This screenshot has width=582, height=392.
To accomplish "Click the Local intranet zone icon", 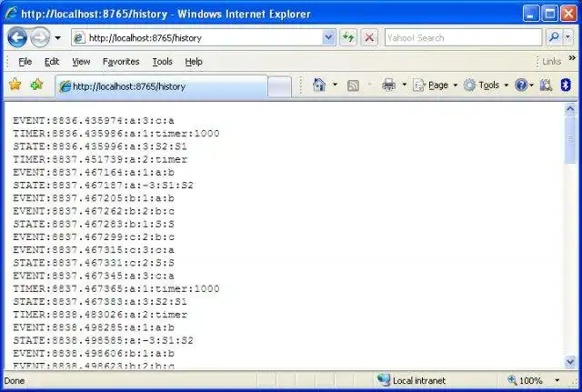I will [x=383, y=380].
